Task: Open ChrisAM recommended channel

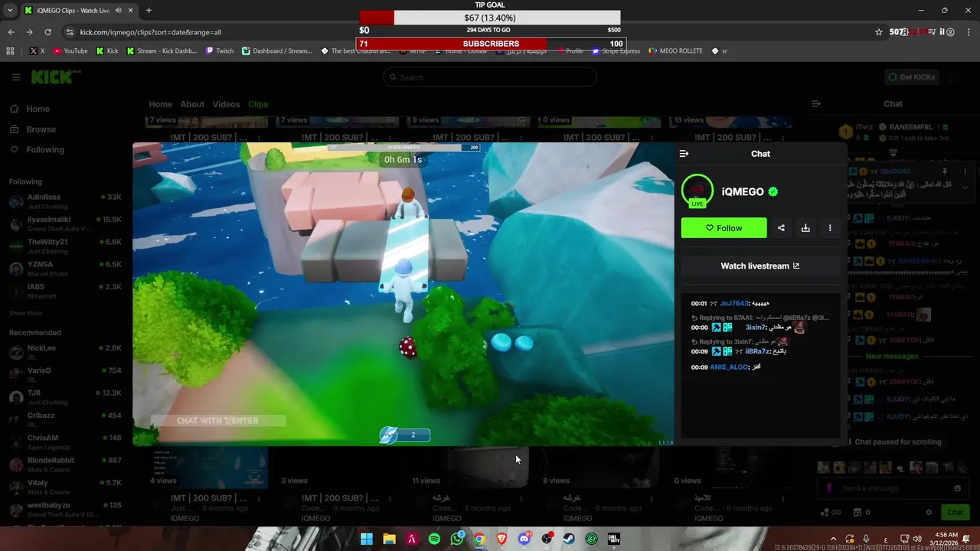Action: coord(65,442)
